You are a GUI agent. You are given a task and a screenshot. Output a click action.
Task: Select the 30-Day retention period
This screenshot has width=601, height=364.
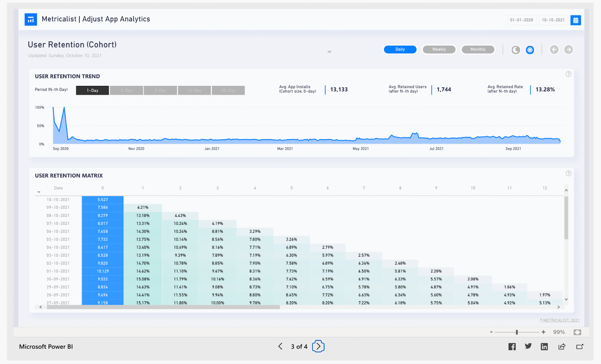click(228, 90)
